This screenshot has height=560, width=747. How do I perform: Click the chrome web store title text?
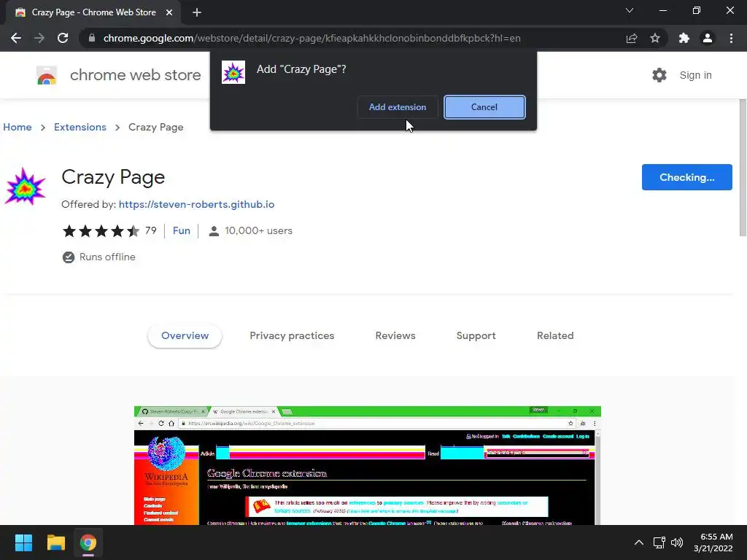point(135,75)
